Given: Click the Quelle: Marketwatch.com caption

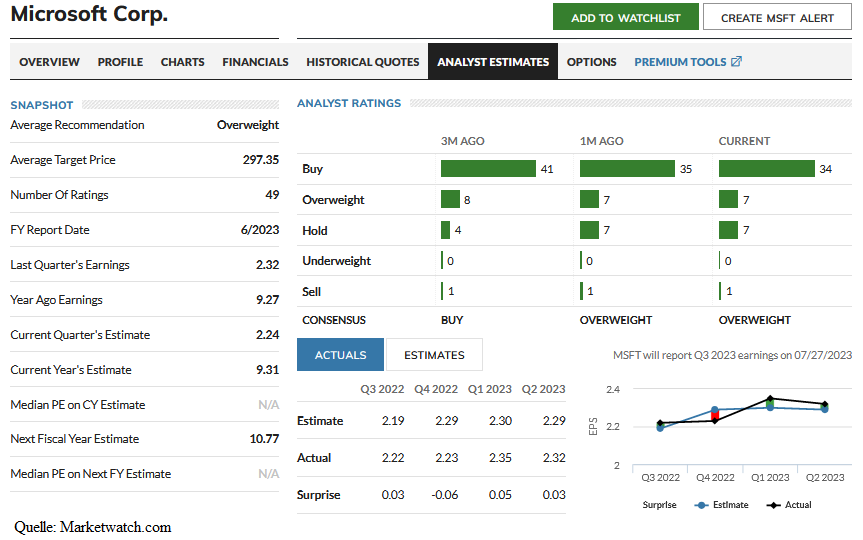Looking at the screenshot, I should pyautogui.click(x=92, y=527).
